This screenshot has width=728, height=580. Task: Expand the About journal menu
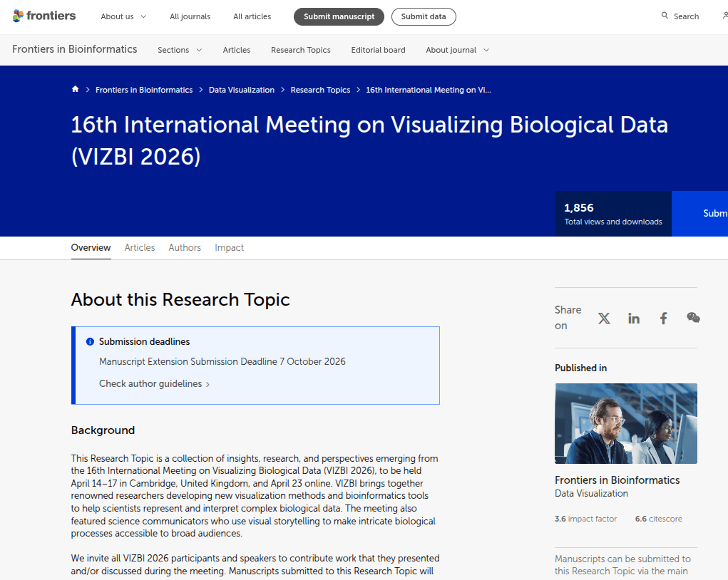pos(457,50)
